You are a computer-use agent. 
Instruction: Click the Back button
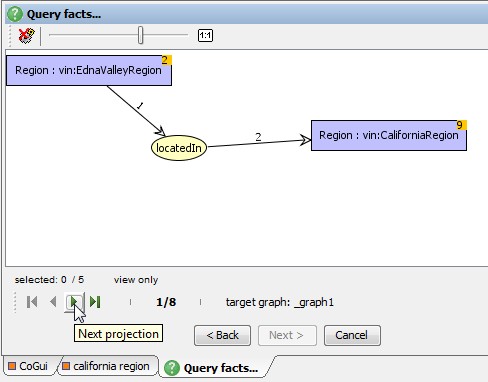(x=222, y=335)
